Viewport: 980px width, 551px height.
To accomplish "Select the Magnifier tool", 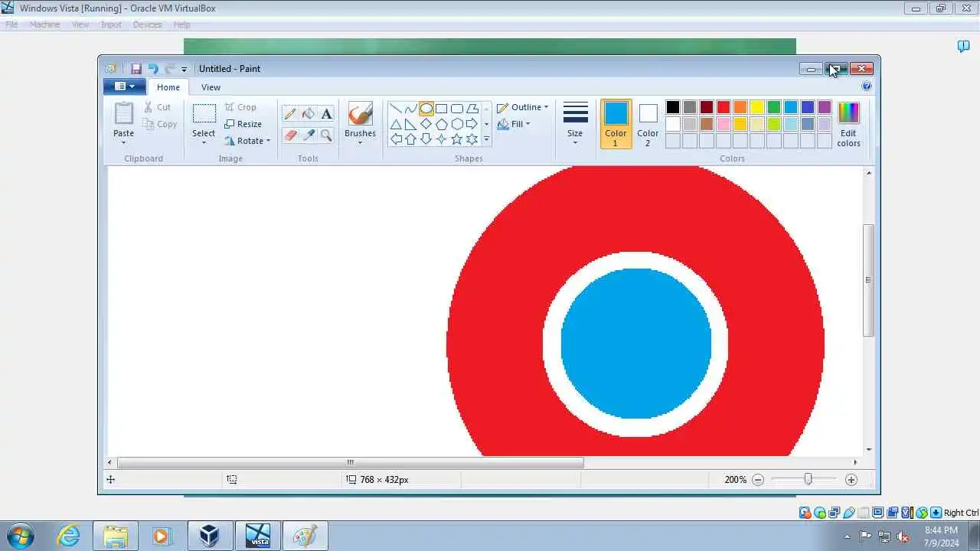I will (x=327, y=135).
